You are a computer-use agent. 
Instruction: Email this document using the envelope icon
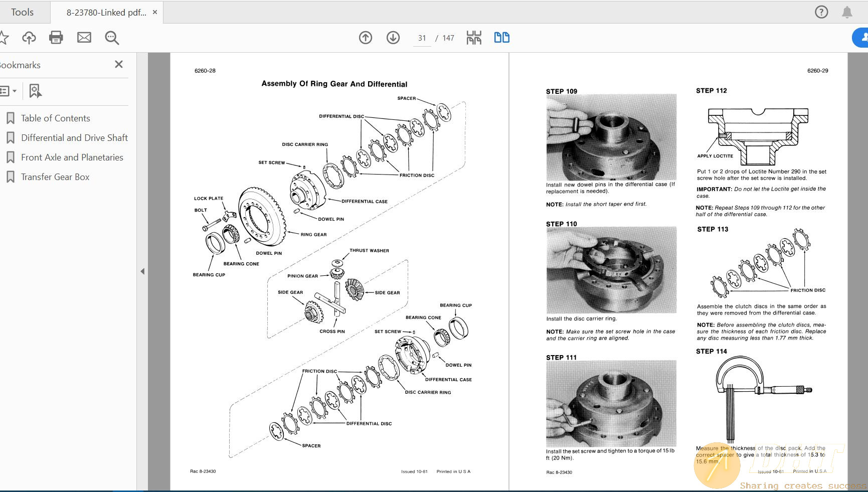pos(84,37)
